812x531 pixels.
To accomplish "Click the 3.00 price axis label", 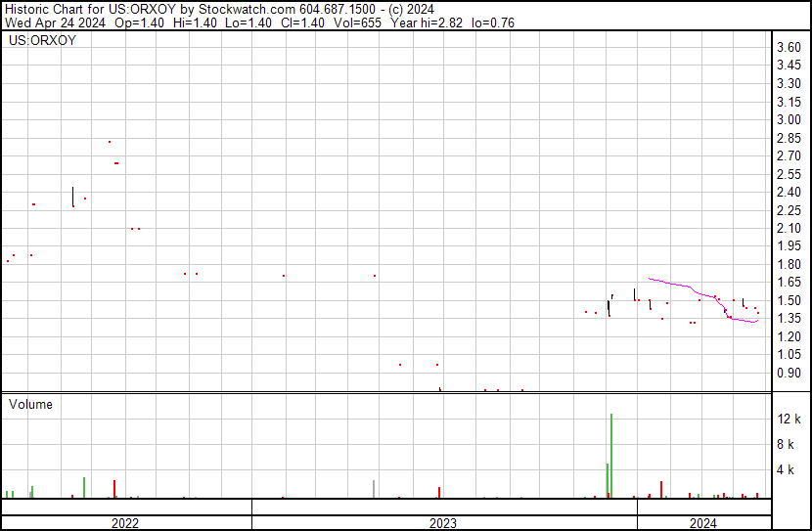I will point(789,119).
